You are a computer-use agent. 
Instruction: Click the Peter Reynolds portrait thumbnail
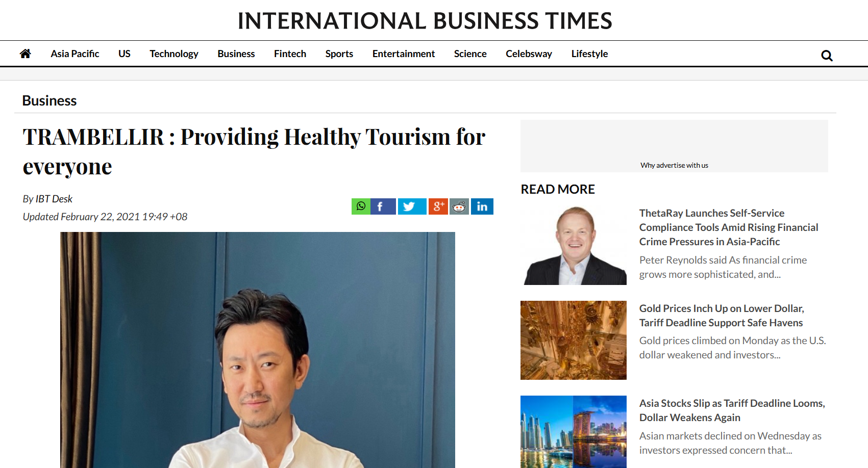[x=574, y=245]
